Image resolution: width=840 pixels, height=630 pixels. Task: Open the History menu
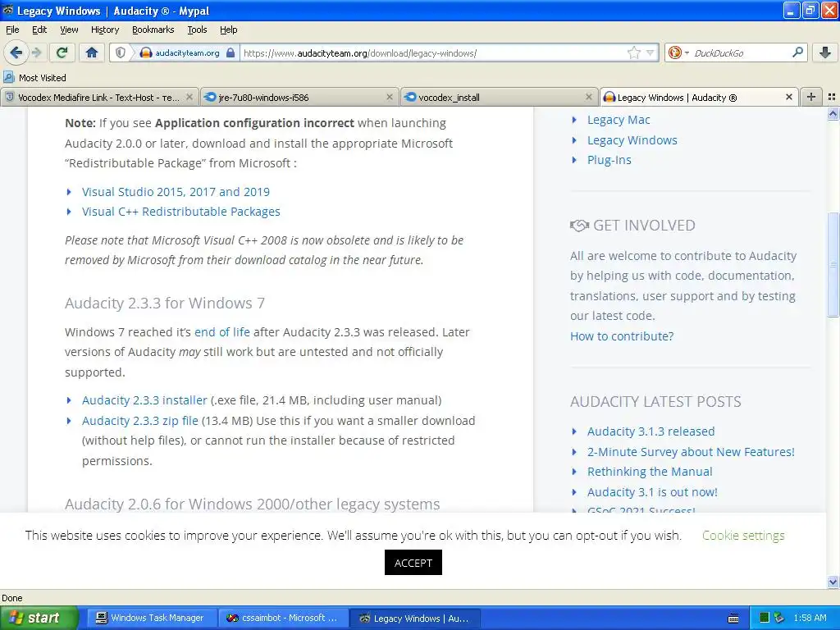point(104,30)
